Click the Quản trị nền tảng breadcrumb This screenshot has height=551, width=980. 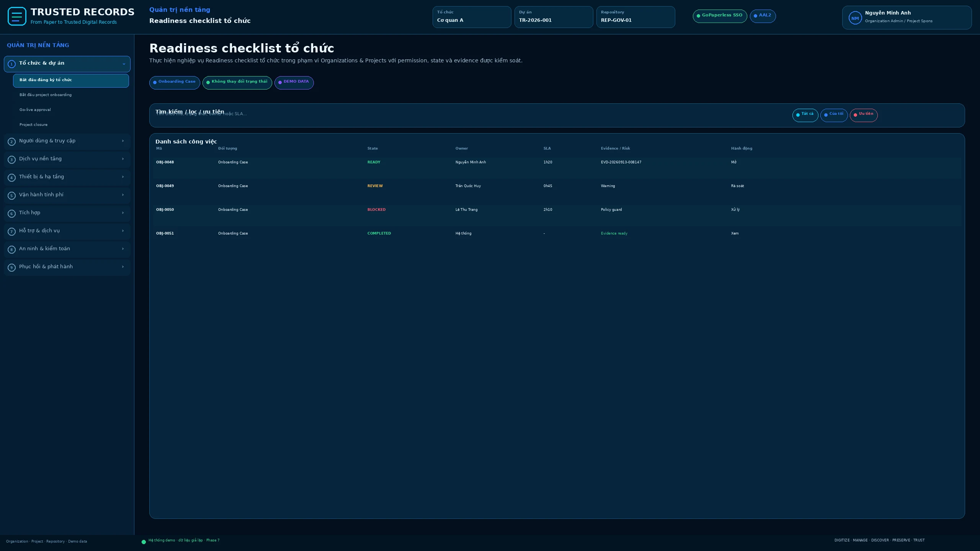pyautogui.click(x=180, y=10)
